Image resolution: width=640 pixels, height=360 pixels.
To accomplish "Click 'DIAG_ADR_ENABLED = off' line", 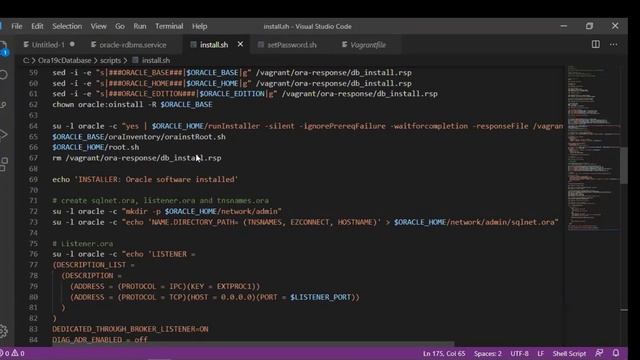I will point(100,340).
